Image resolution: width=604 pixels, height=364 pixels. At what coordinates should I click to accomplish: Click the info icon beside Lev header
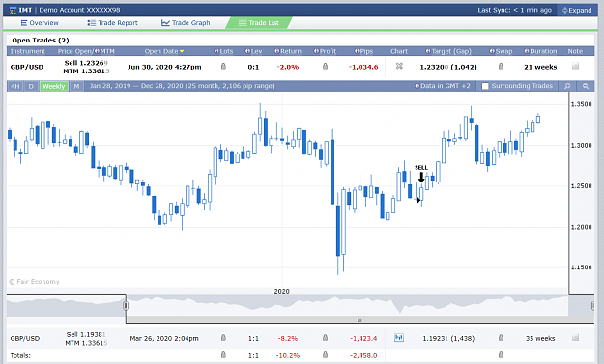(247, 51)
